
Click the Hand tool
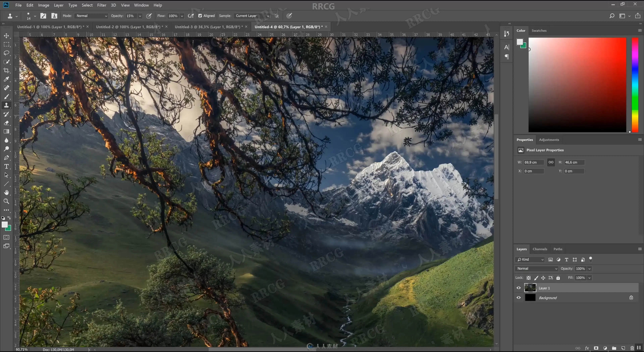point(7,192)
